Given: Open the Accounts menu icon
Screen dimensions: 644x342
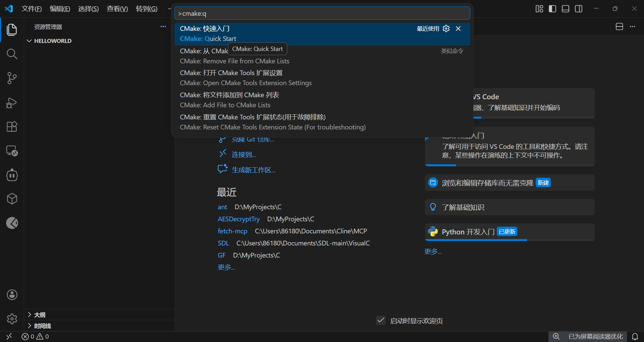Looking at the screenshot, I should pyautogui.click(x=12, y=295).
